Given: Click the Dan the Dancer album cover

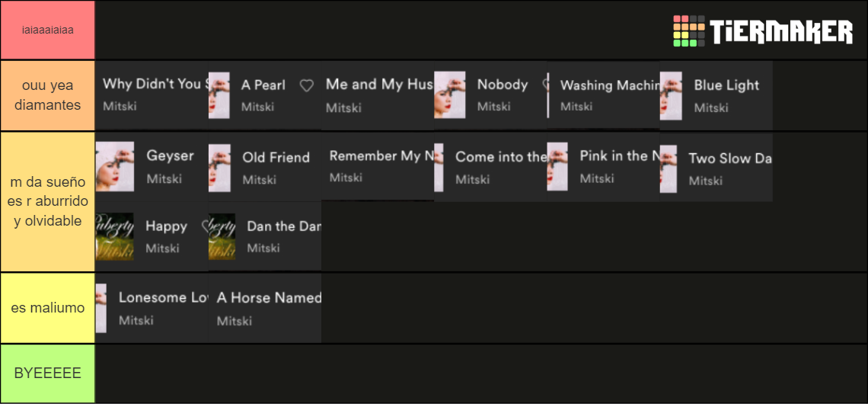Looking at the screenshot, I should click(222, 236).
